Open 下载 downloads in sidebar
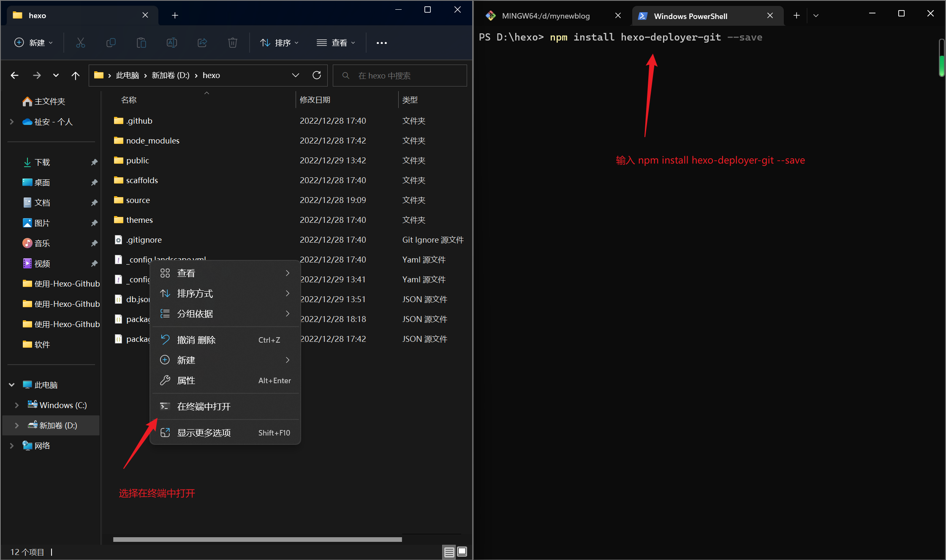The image size is (946, 560). [x=42, y=162]
